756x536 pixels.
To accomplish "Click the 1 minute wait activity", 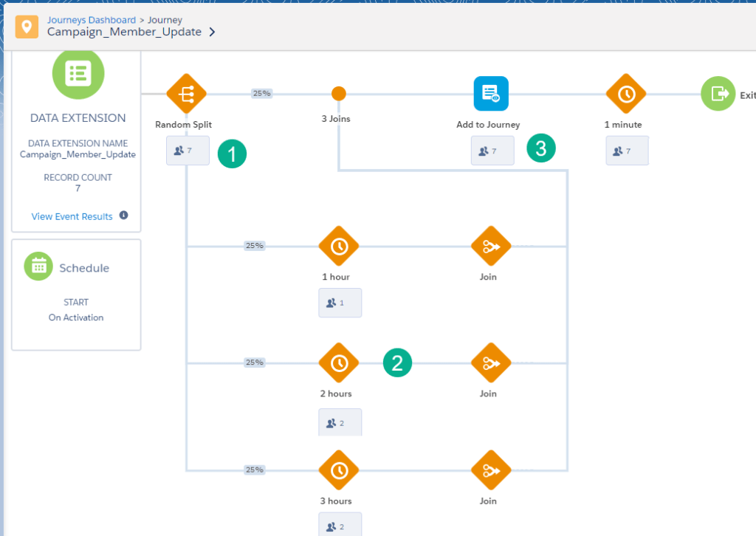I will click(x=625, y=94).
